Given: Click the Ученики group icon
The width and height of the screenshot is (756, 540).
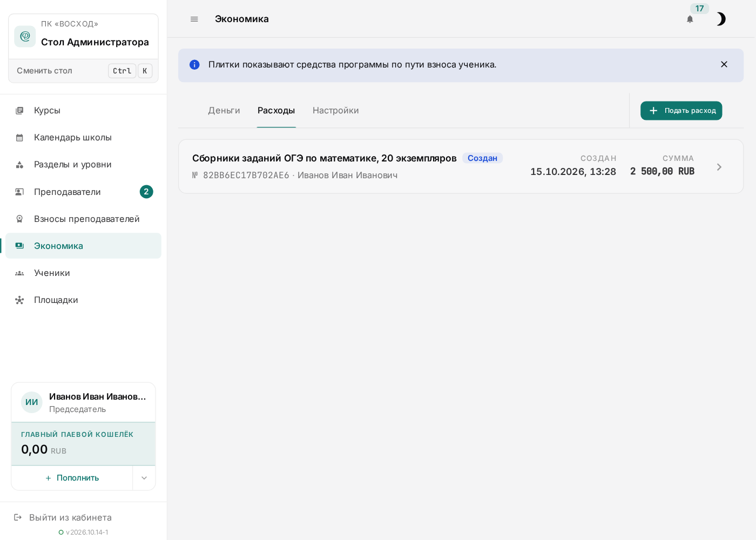Looking at the screenshot, I should [x=19, y=273].
